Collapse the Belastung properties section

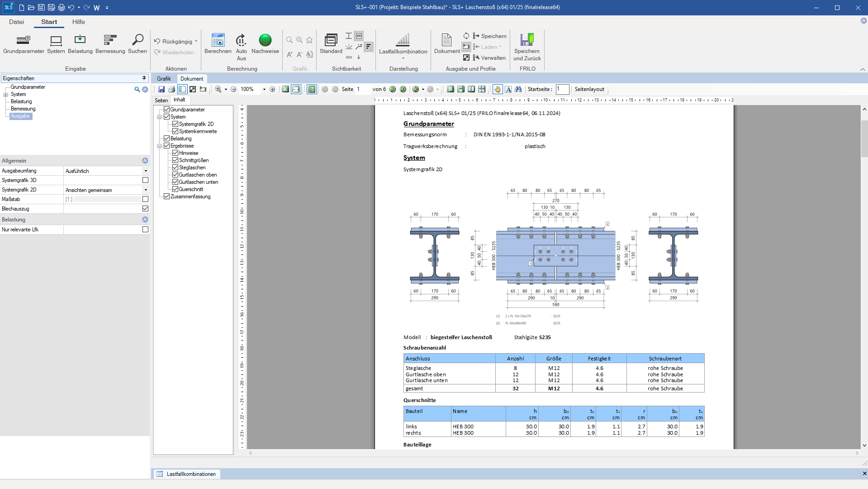click(145, 220)
